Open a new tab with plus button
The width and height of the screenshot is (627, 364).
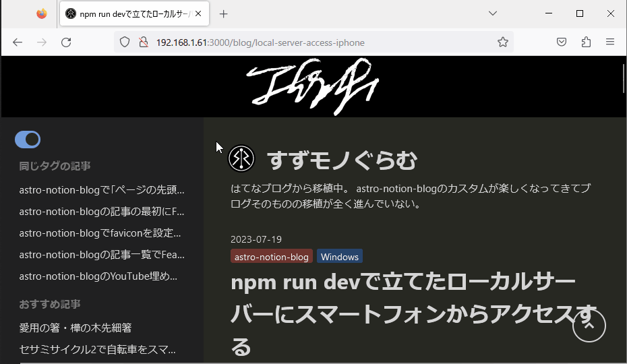(224, 14)
